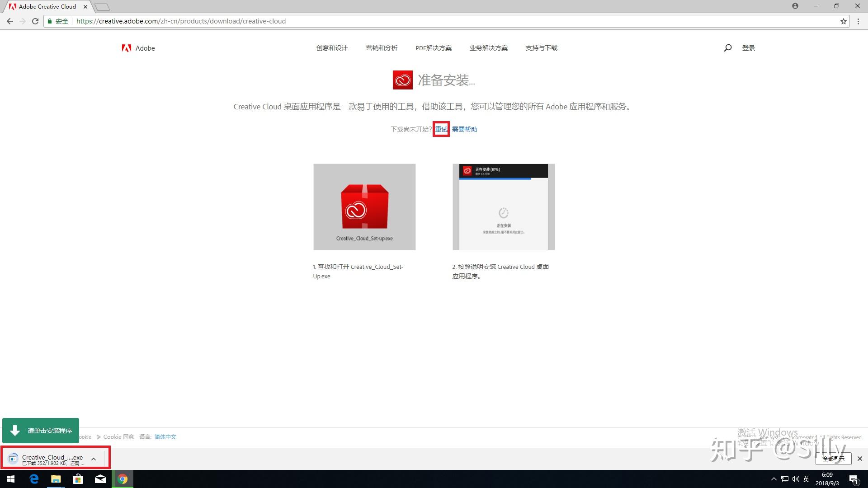Open the site search magnifier icon
The height and width of the screenshot is (488, 868).
pos(727,48)
